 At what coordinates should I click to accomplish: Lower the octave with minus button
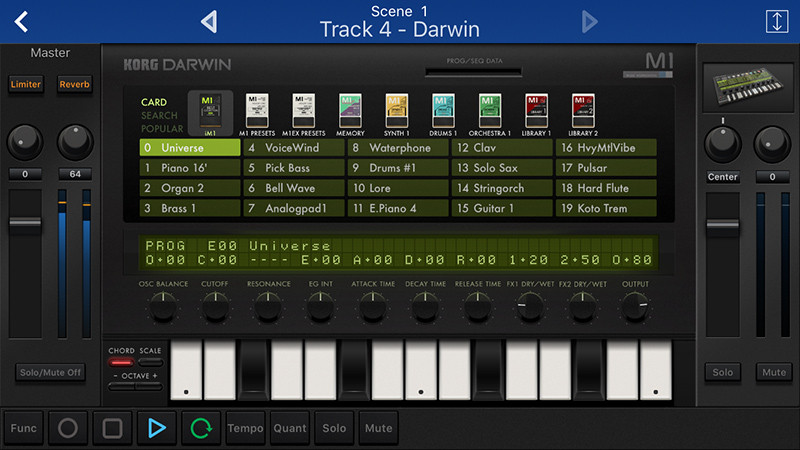121,387
